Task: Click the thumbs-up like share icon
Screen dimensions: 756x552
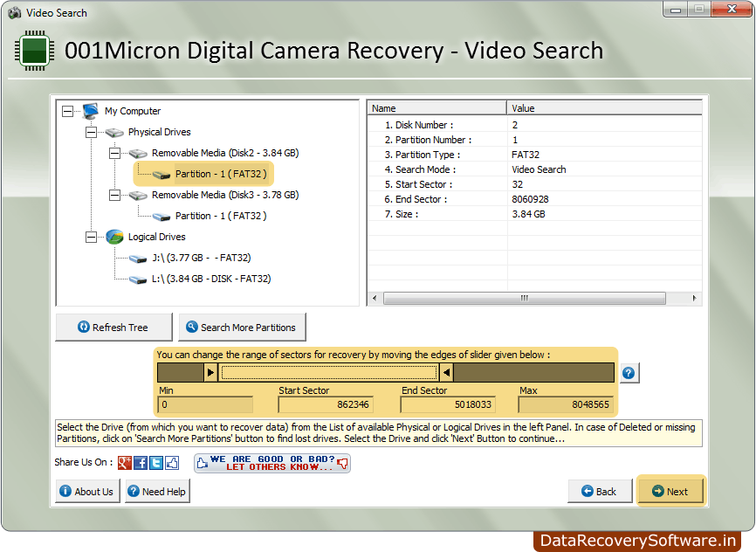Action: [172, 463]
